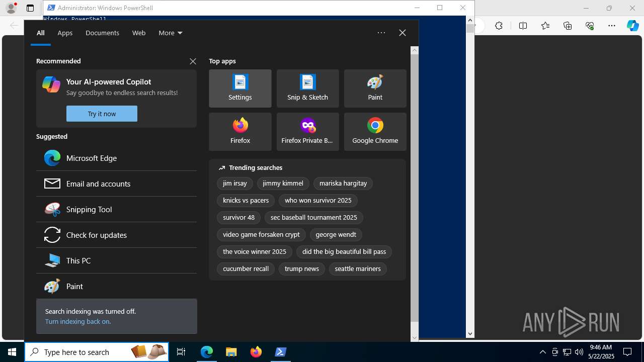Viewport: 644px width, 362px height.
Task: Click the taskbar search box
Action: tap(97, 352)
